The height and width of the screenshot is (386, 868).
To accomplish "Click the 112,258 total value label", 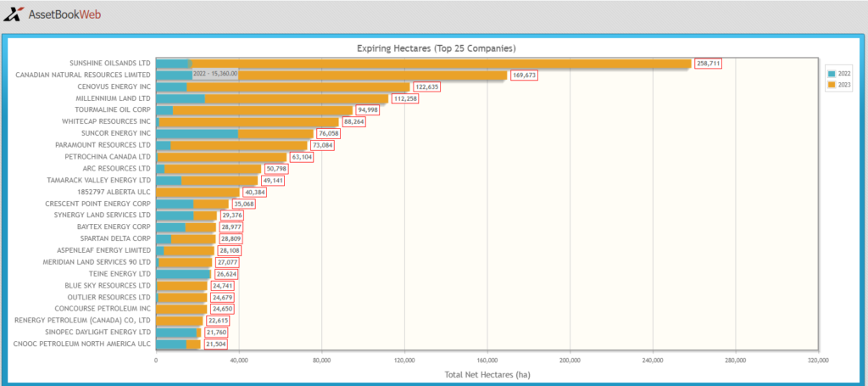I will [x=404, y=98].
